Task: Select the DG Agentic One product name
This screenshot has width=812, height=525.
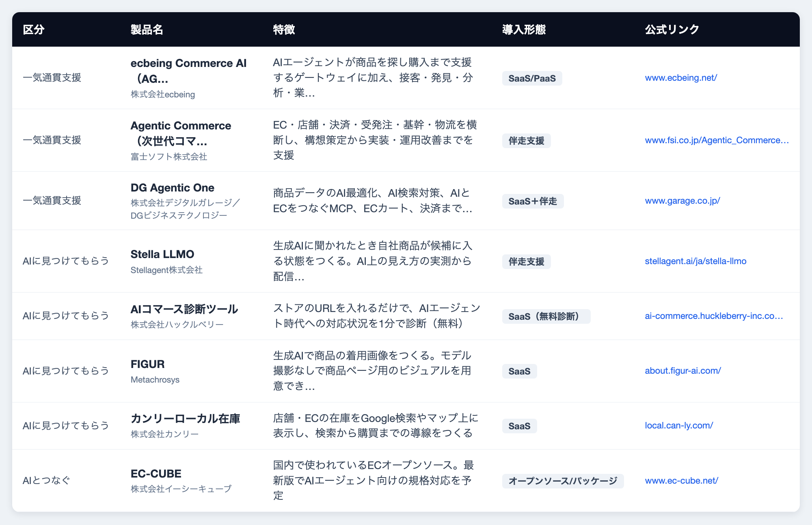Action: pyautogui.click(x=172, y=188)
